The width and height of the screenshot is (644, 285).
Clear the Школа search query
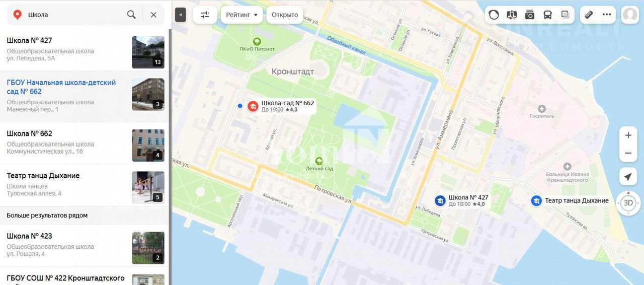point(153,15)
